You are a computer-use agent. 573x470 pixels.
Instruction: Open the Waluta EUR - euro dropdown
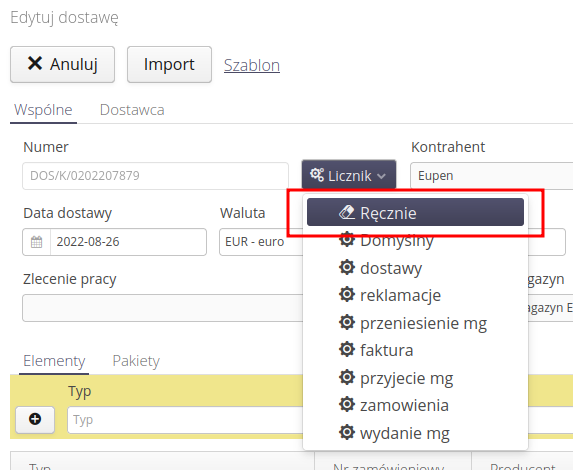coord(261,242)
